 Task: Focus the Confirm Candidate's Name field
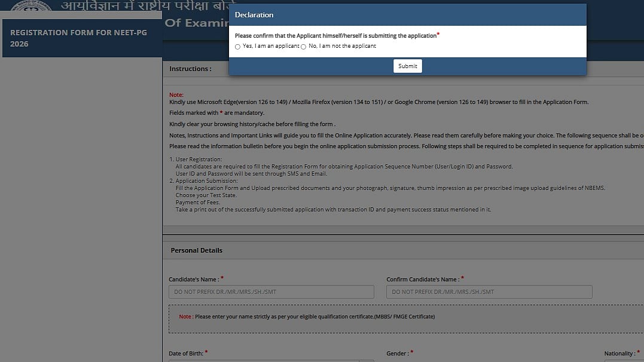click(489, 292)
